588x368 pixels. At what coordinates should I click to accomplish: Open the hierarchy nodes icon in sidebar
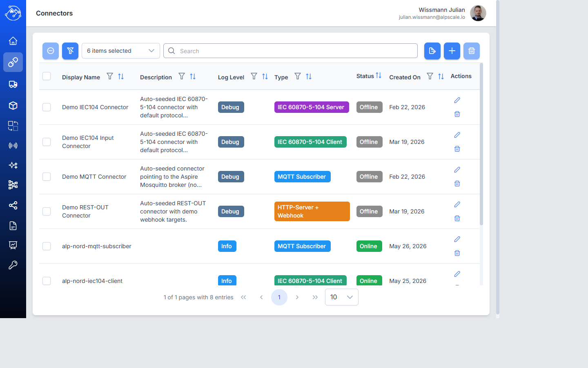[13, 185]
